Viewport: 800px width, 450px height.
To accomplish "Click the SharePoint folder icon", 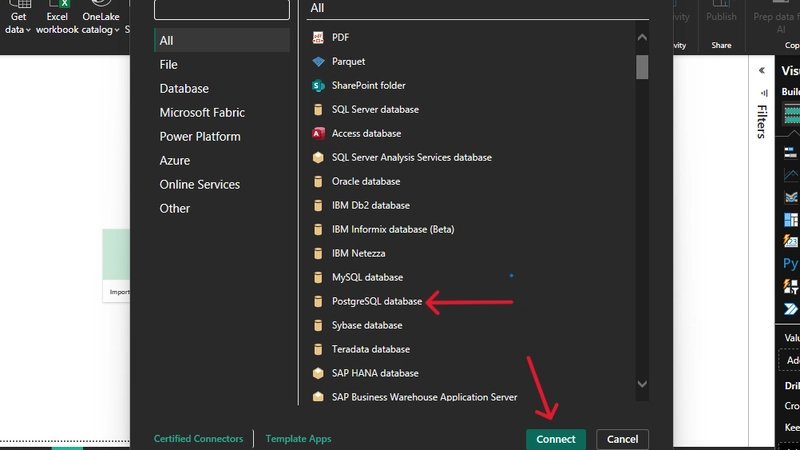I will [318, 85].
